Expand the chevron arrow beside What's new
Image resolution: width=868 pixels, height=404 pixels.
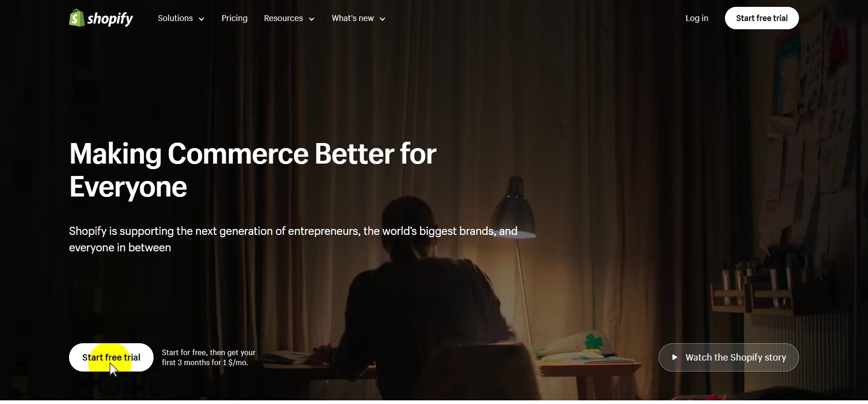coord(383,19)
